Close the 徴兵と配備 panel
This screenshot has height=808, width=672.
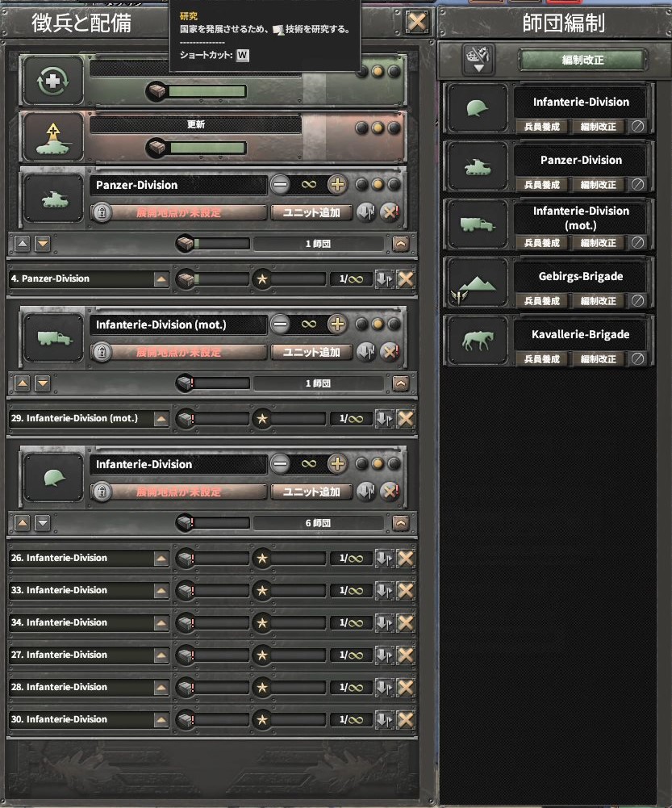(x=416, y=22)
